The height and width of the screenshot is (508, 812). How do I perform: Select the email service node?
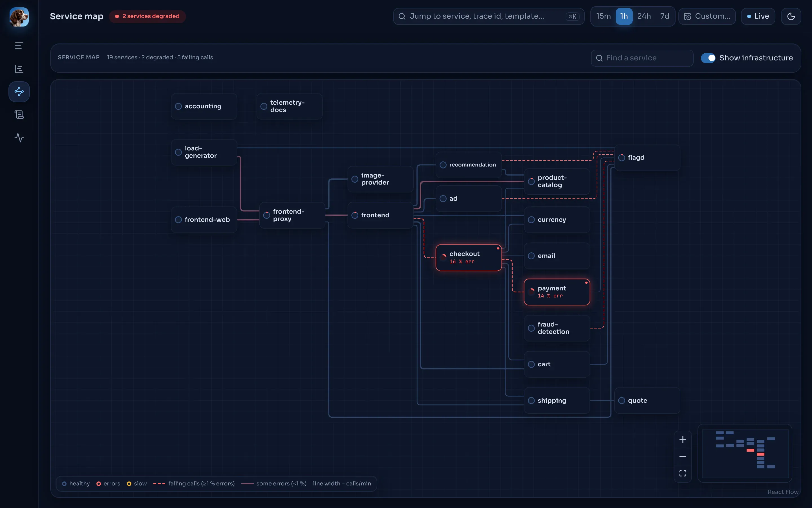pyautogui.click(x=557, y=256)
